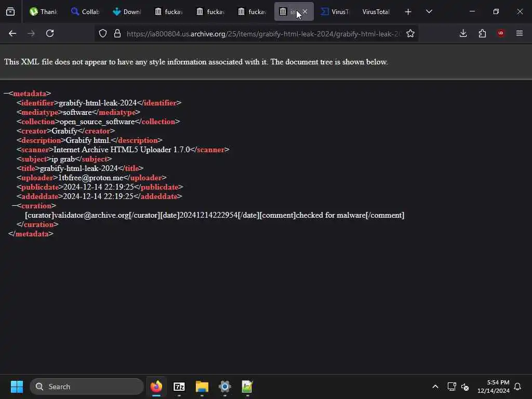This screenshot has width=532, height=399.
Task: Click the publicdate value 2024-12-14 22:19:25
Action: point(99,187)
